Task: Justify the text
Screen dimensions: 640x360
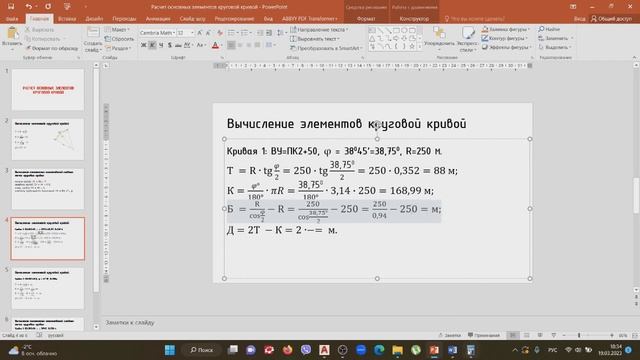Action: [x=257, y=45]
